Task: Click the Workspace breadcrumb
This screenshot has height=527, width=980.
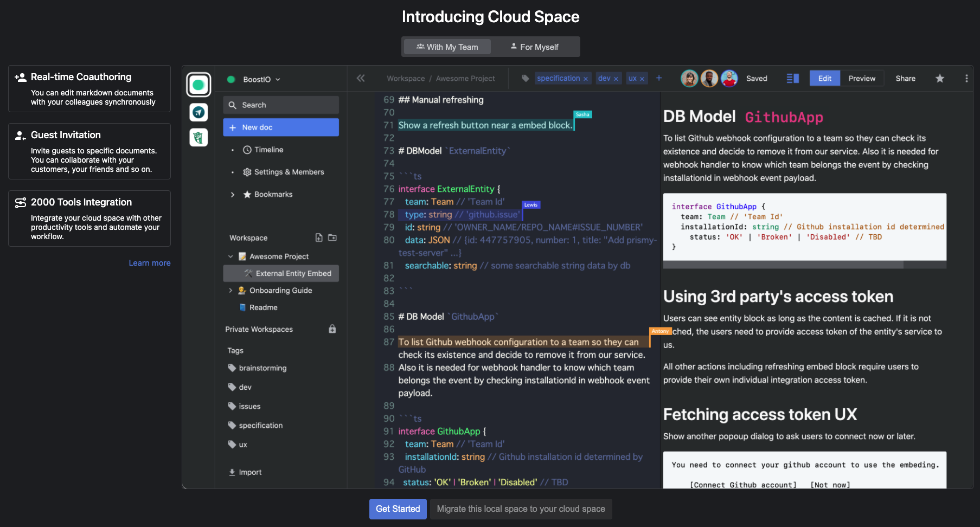Action: point(406,79)
